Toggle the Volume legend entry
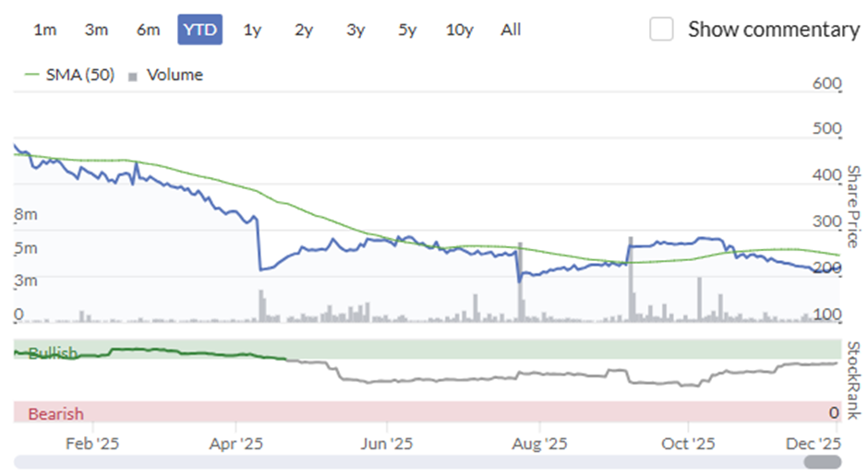This screenshot has width=868, height=476. pos(165,75)
